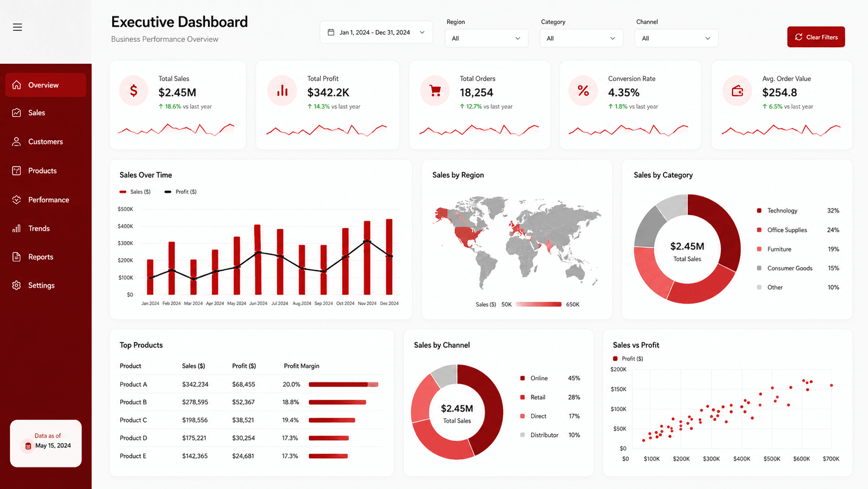868x489 pixels.
Task: Click the Data as of card
Action: click(46, 443)
